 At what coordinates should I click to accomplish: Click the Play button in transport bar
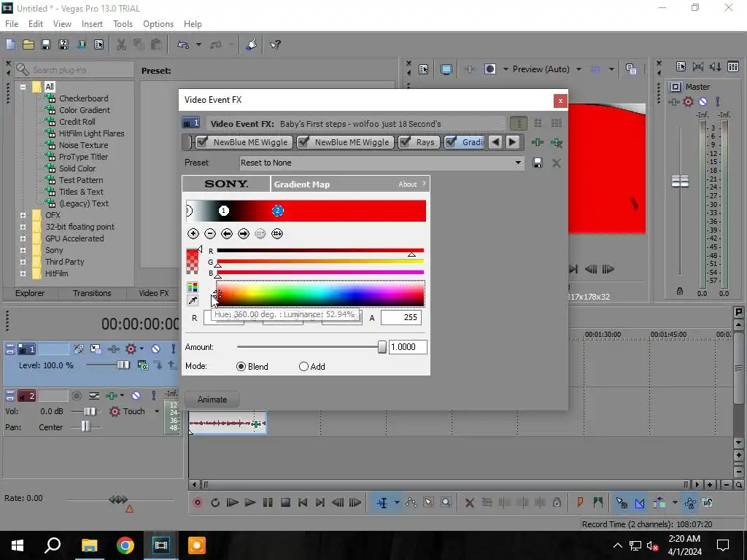coord(249,502)
